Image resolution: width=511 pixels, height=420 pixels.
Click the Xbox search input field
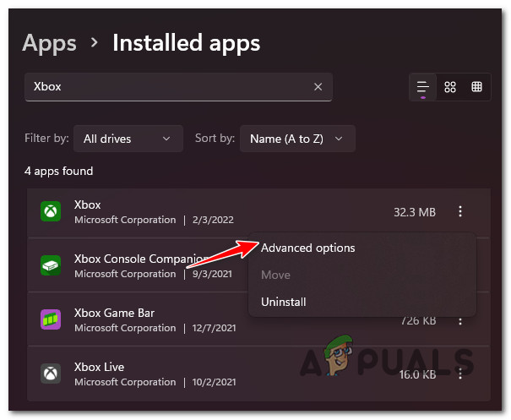point(169,87)
